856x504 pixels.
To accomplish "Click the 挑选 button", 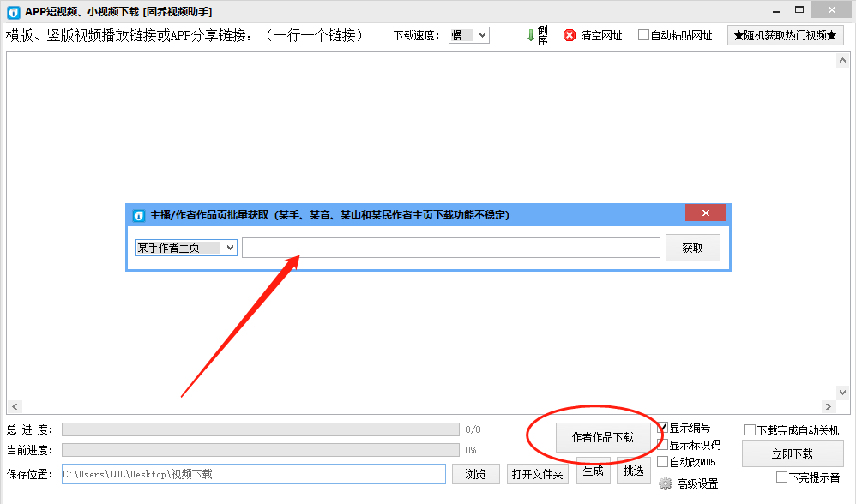I will [x=633, y=473].
